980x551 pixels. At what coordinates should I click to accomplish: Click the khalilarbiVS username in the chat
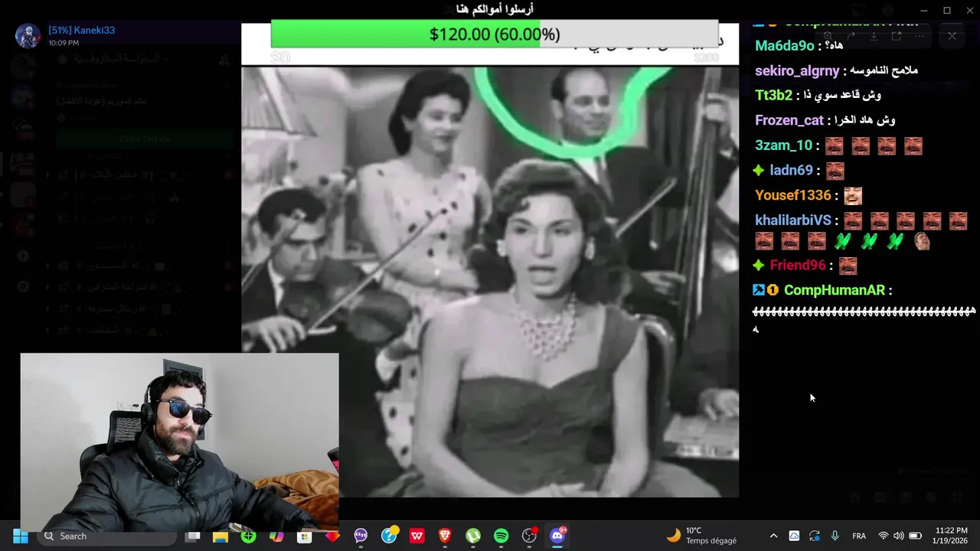[793, 220]
